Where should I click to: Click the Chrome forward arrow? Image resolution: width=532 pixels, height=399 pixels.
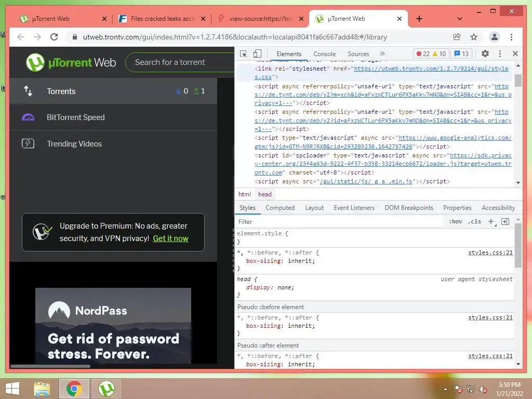(x=37, y=37)
